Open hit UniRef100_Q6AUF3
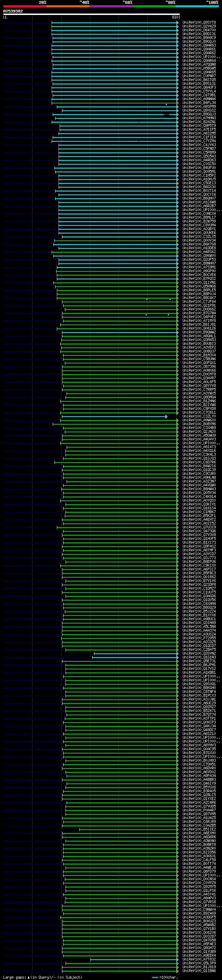222x980 pixels. 199,88
